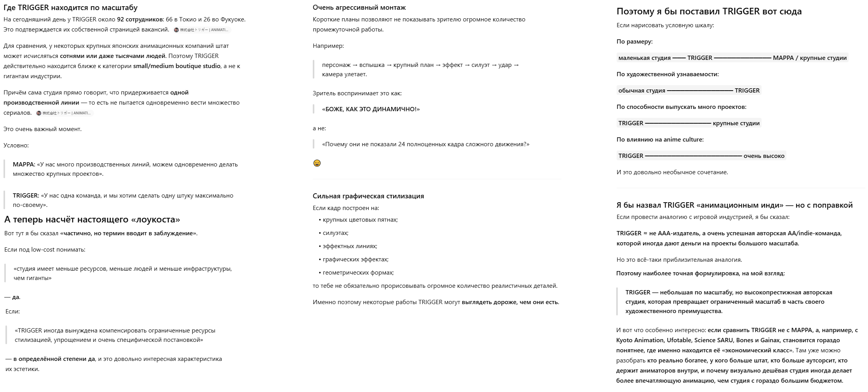Viewport: 868px width, 392px height.
Task: Click the heading «Поэтому я бы поставил TRIGGER вот сюда»
Action: point(709,11)
